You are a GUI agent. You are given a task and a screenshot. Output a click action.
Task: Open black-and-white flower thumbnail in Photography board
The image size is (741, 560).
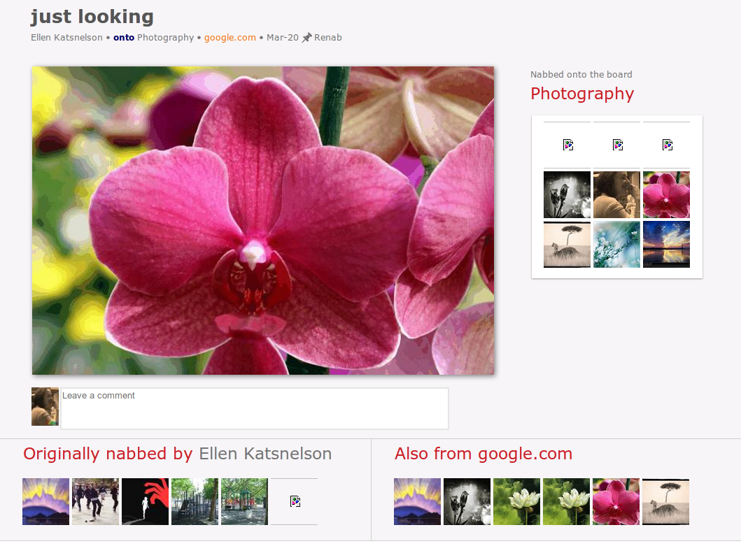click(567, 194)
